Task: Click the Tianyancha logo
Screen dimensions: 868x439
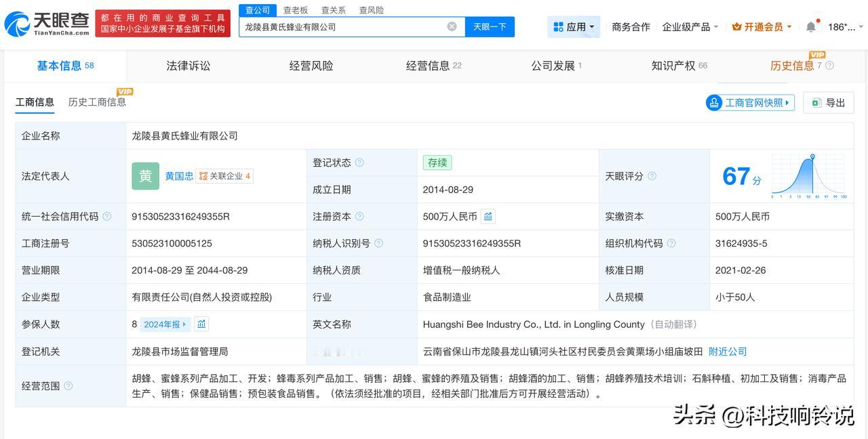Action: [41, 24]
